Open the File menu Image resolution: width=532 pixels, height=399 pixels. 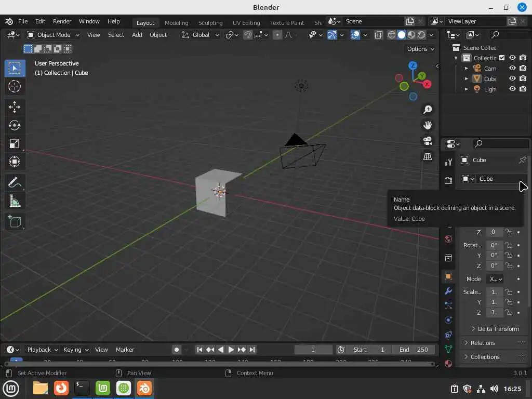click(x=23, y=21)
